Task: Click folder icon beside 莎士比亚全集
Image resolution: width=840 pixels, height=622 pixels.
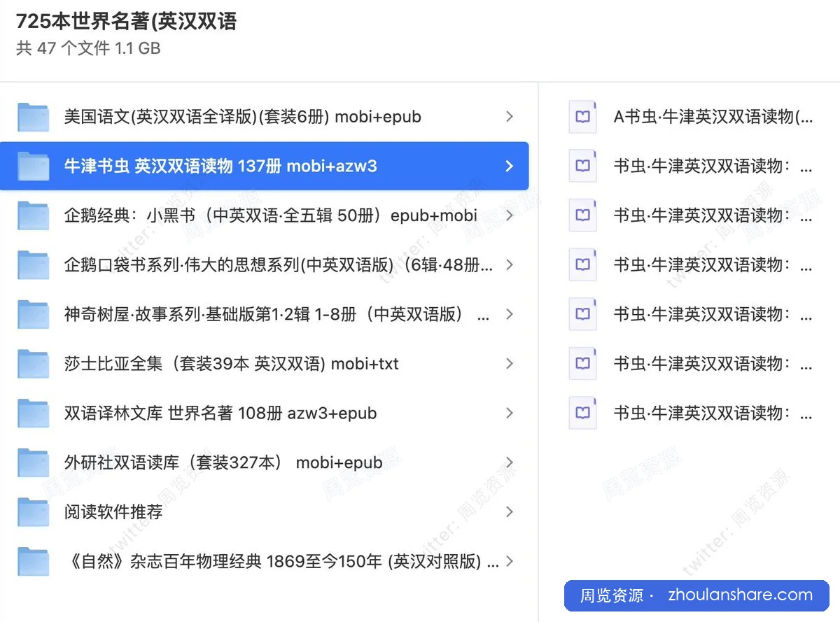Action: tap(33, 364)
